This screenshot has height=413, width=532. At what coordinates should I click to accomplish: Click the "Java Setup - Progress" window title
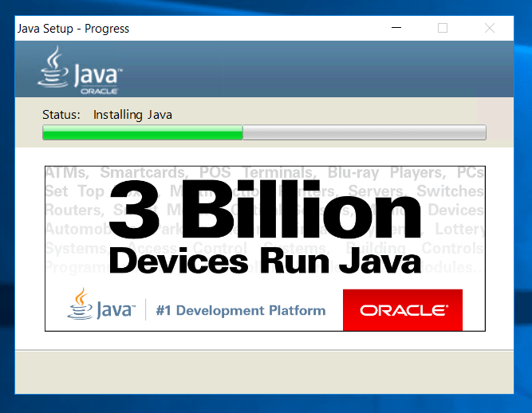pos(73,29)
